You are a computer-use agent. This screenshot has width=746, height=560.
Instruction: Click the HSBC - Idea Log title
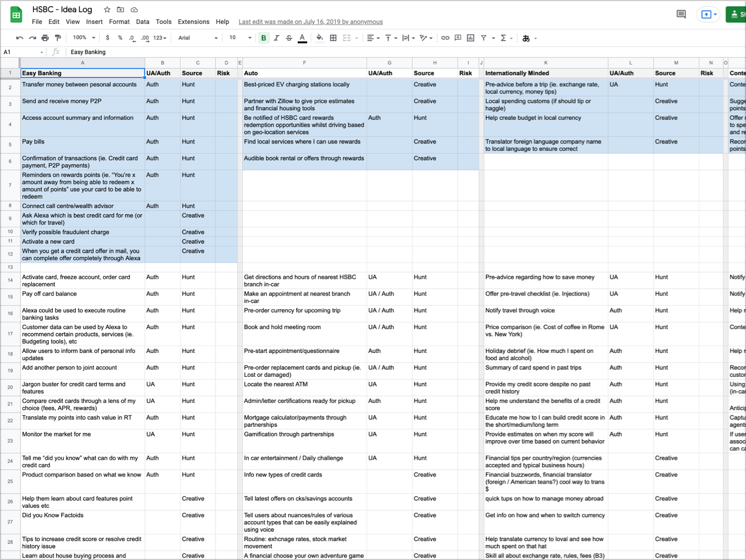(62, 9)
